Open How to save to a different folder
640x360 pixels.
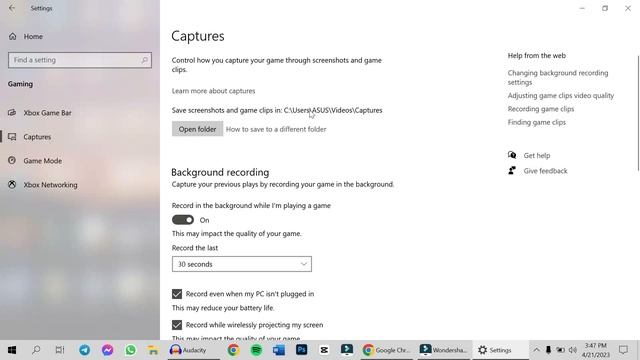click(x=276, y=129)
